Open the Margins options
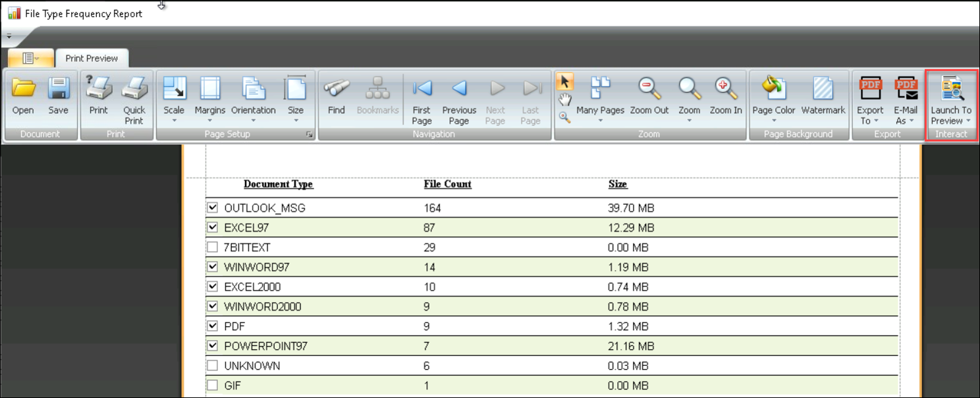The image size is (980, 398). coord(210,88)
